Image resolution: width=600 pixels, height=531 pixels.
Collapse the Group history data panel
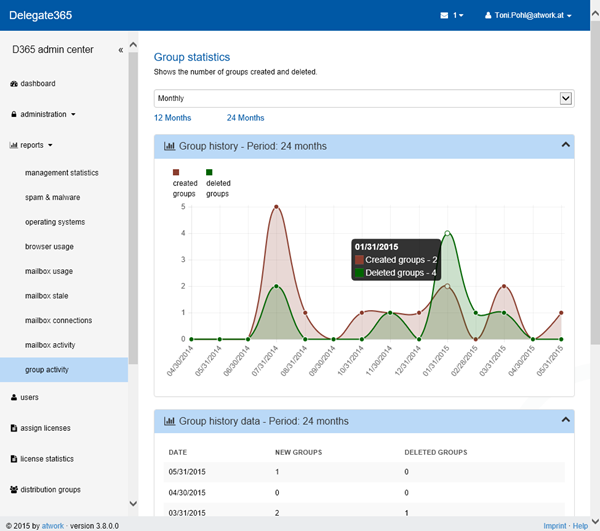tap(566, 420)
